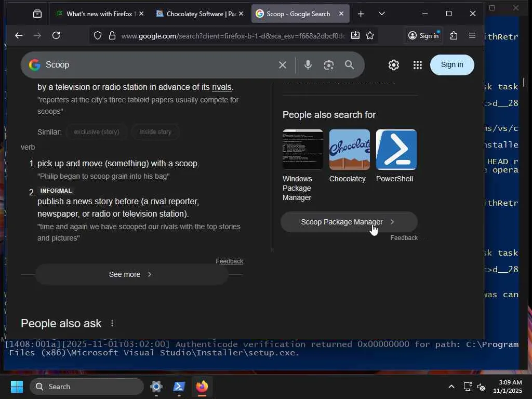The width and height of the screenshot is (532, 399).
Task: Click Firefox account Sign in button
Action: [423, 36]
